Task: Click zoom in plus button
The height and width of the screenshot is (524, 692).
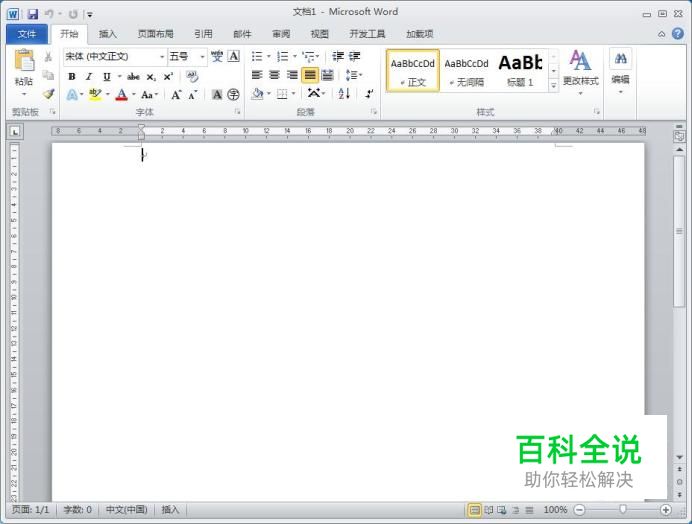Action: (x=666, y=510)
